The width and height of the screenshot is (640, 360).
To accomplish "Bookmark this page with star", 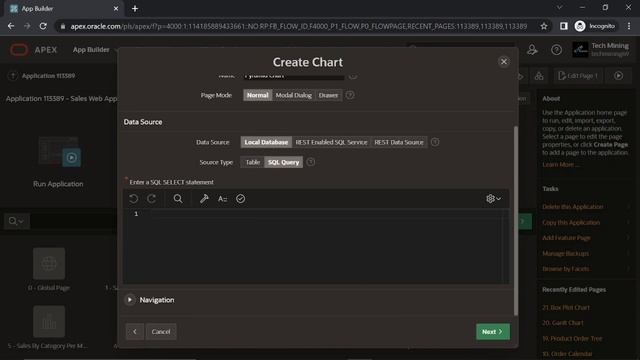I will 544,26.
